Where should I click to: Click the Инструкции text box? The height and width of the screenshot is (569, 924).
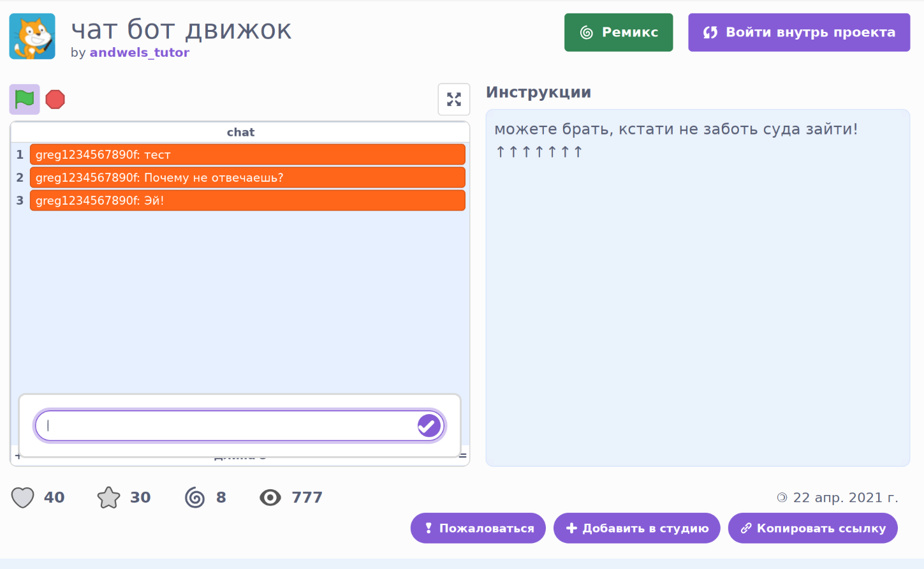coord(697,287)
